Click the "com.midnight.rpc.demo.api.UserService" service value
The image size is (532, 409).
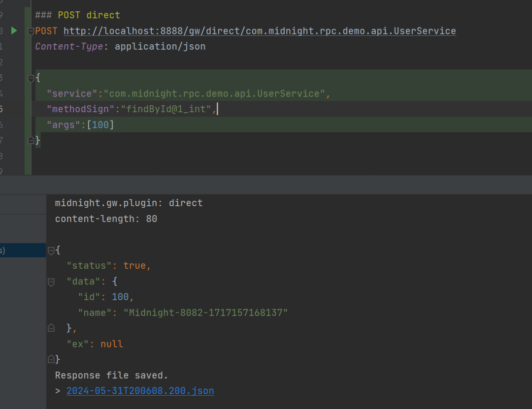[x=214, y=94]
